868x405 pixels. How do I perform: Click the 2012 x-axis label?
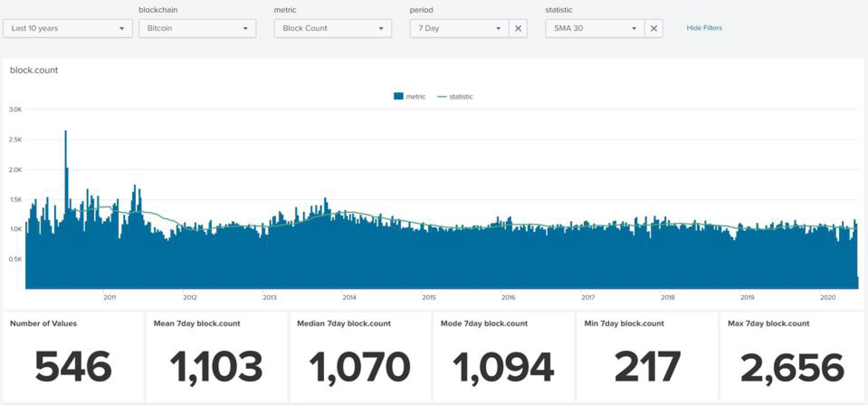190,298
